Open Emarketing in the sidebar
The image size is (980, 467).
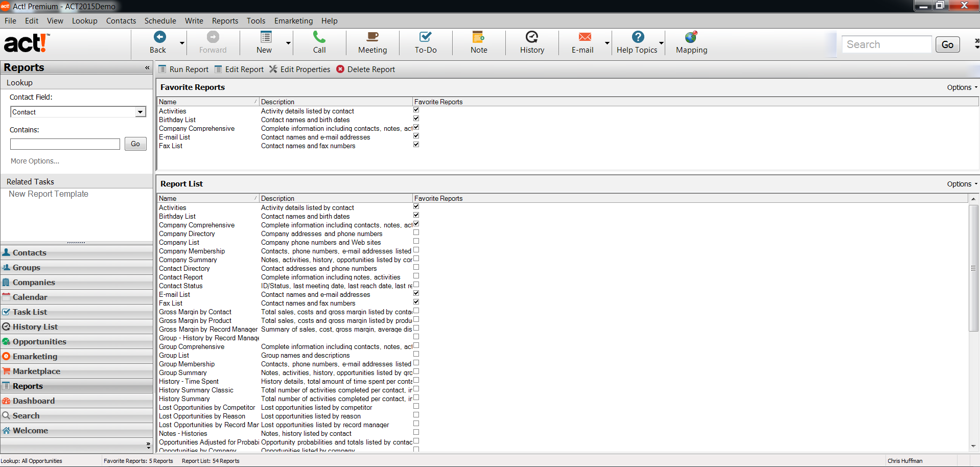[77, 357]
